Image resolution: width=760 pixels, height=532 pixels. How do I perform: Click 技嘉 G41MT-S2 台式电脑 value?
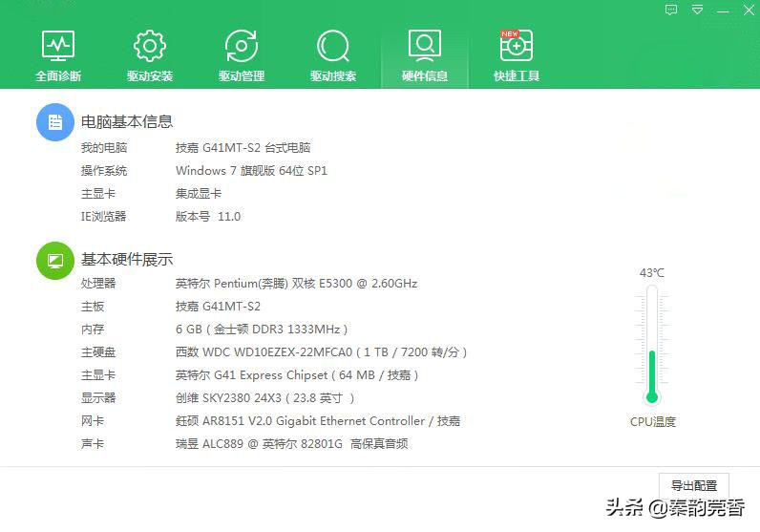pos(243,147)
